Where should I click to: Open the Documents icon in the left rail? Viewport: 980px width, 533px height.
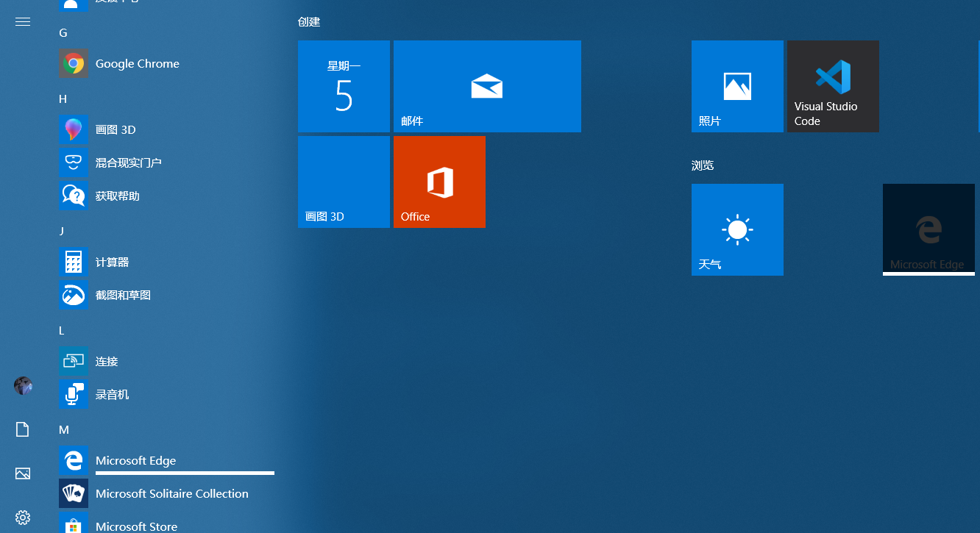(x=23, y=429)
